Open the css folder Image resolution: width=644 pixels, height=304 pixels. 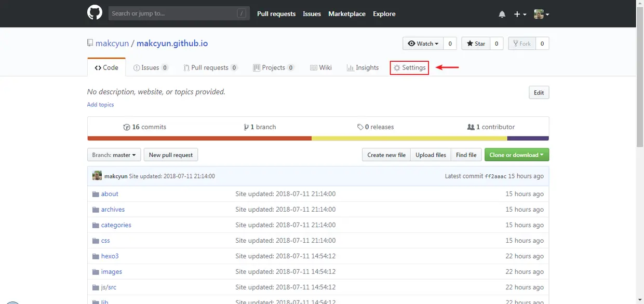coord(105,241)
